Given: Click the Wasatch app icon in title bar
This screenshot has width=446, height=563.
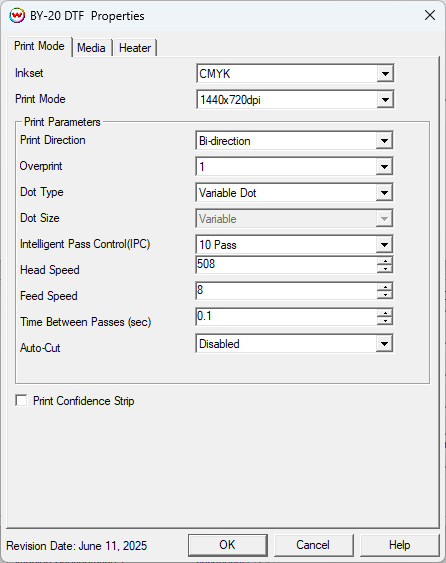Looking at the screenshot, I should pos(17,16).
